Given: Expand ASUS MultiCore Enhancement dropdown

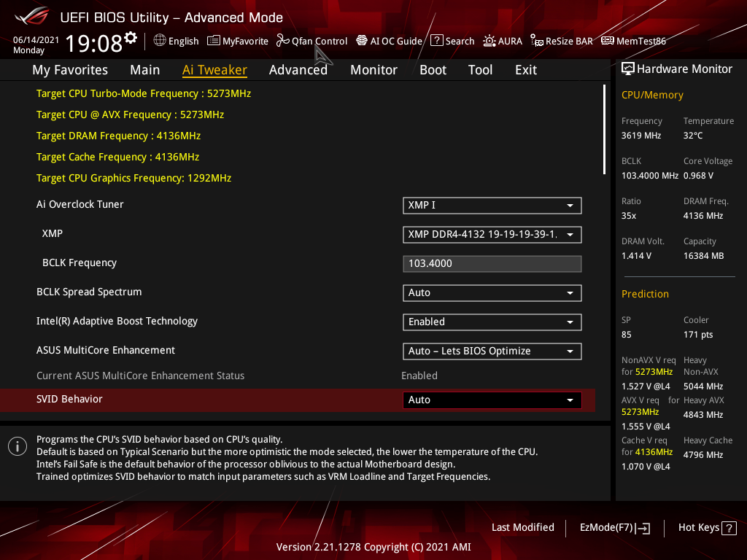Looking at the screenshot, I should pyautogui.click(x=492, y=351).
